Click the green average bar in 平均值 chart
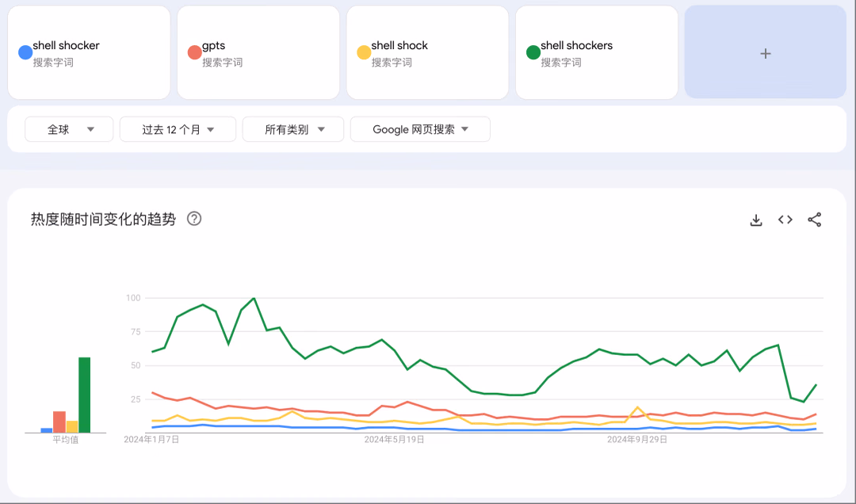Screen dimensions: 856x504 (84, 395)
